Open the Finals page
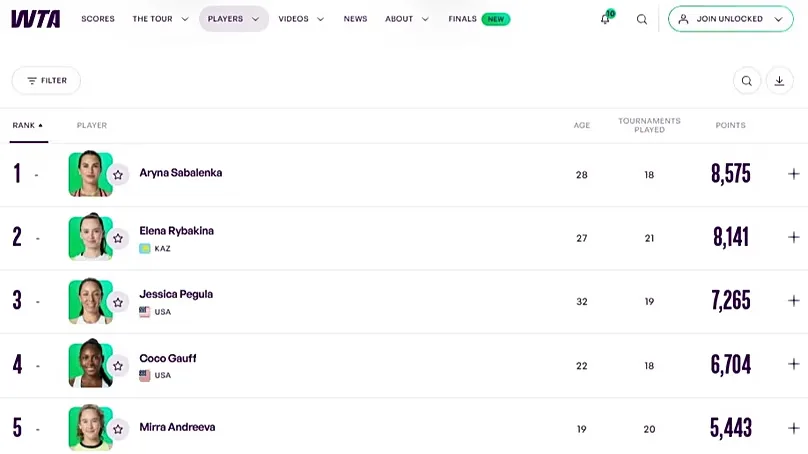Image resolution: width=808 pixels, height=454 pixels. tap(462, 19)
